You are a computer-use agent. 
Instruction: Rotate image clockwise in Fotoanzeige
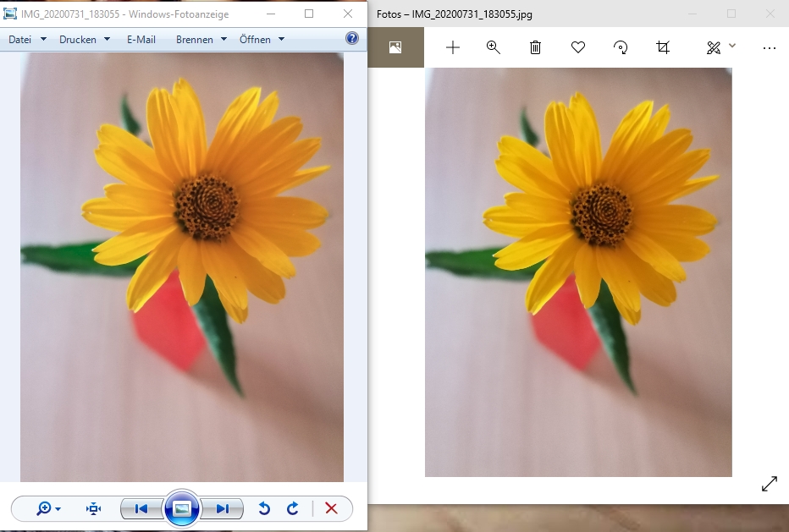point(292,509)
